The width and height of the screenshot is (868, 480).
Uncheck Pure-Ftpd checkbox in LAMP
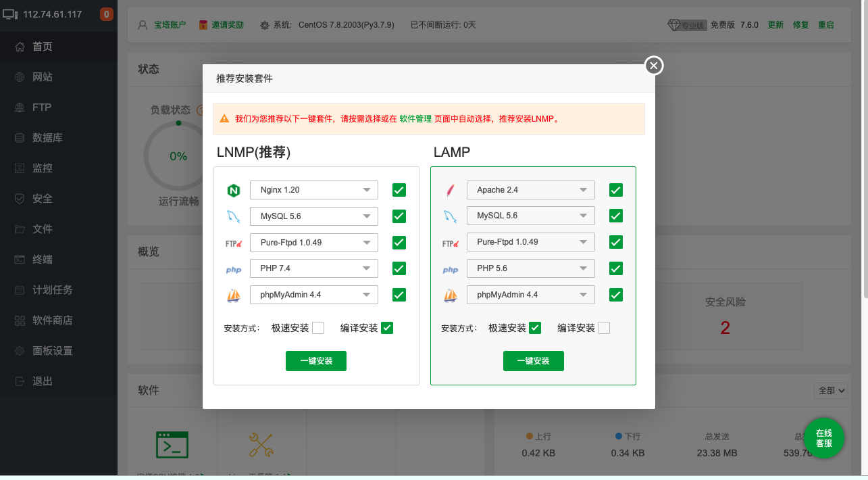point(616,242)
